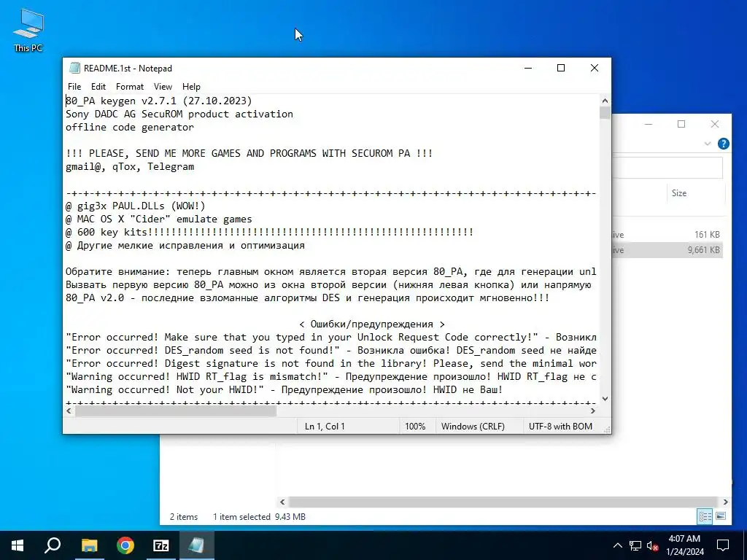Select the 9,661 KB file row
Viewport: 747px width, 560px height.
(667, 250)
